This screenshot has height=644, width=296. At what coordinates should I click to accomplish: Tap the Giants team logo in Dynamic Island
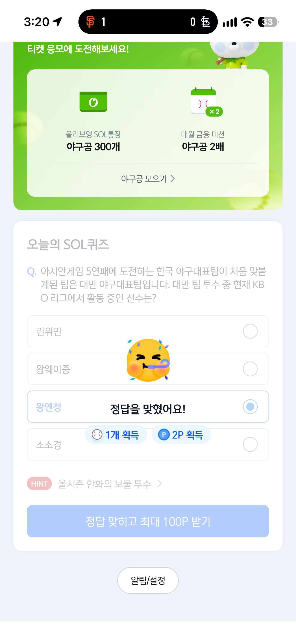[90, 22]
